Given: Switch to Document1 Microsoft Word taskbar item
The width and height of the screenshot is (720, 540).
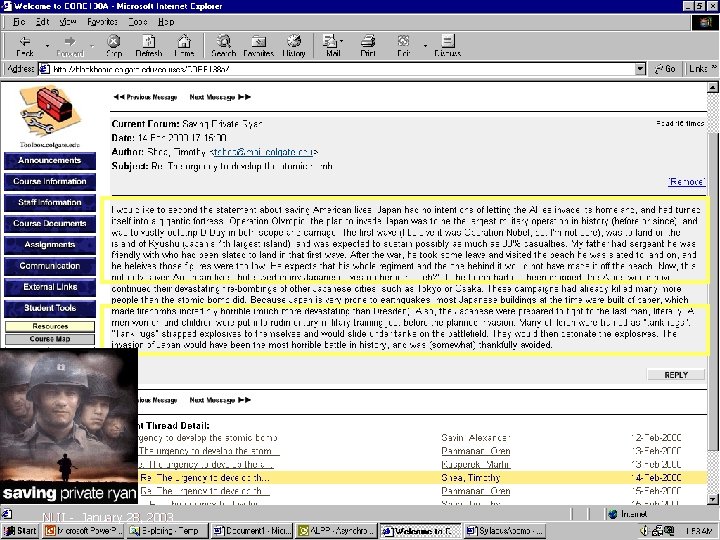Looking at the screenshot, I should tap(252, 531).
